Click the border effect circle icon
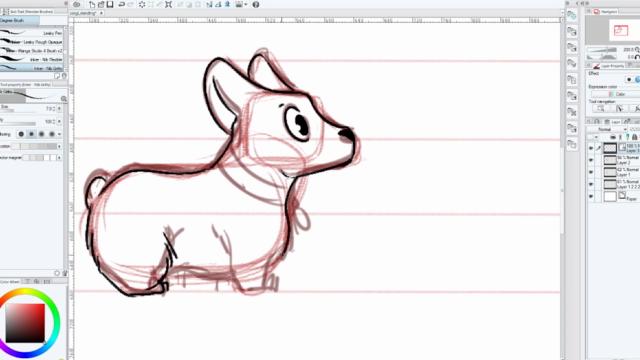The height and width of the screenshot is (360, 640). click(x=629, y=80)
